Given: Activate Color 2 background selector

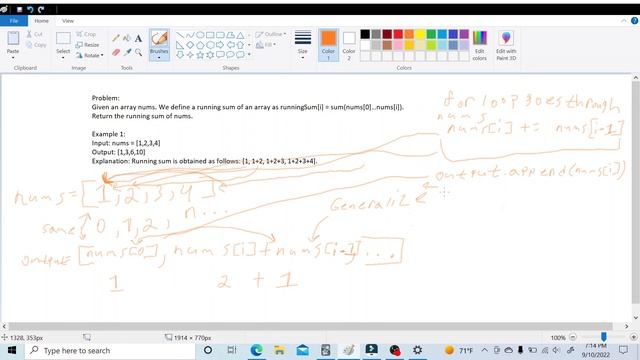Looking at the screenshot, I should pos(349,45).
